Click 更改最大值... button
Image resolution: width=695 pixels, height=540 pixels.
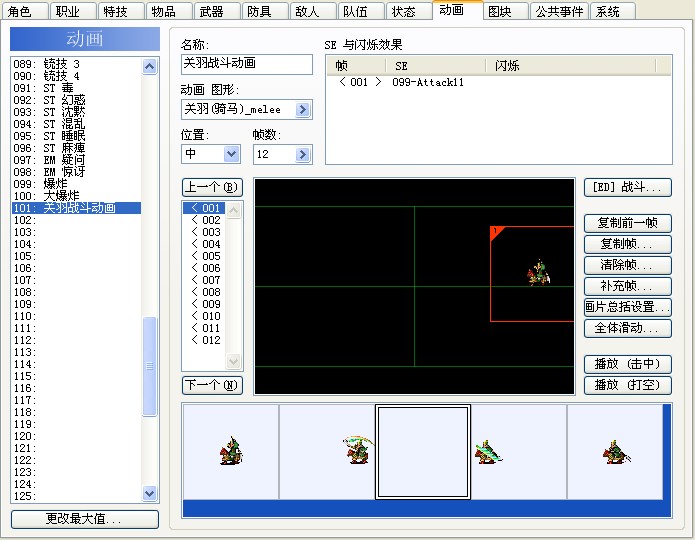tap(85, 519)
